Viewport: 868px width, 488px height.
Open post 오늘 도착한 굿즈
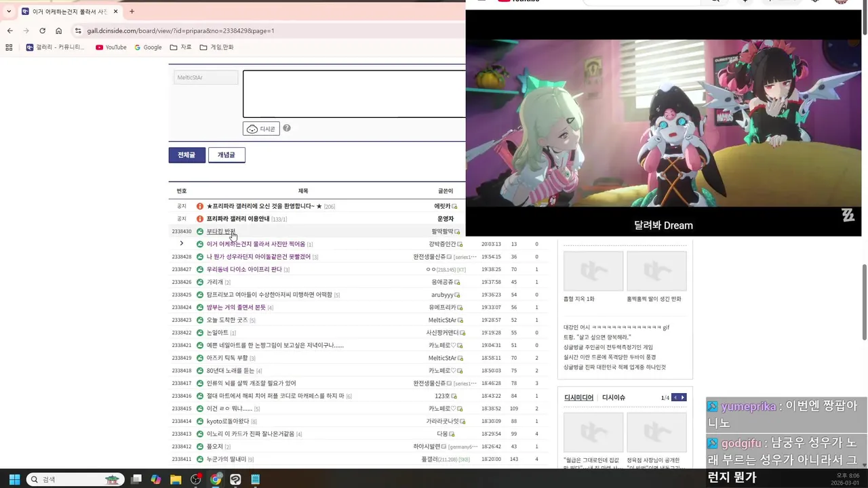[x=227, y=320]
